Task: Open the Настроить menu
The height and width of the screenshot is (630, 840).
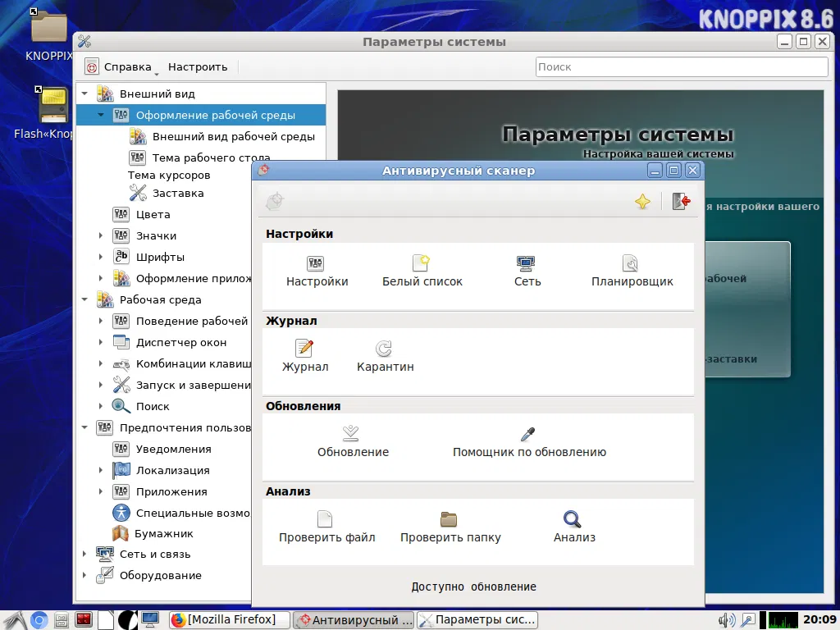Action: (198, 67)
